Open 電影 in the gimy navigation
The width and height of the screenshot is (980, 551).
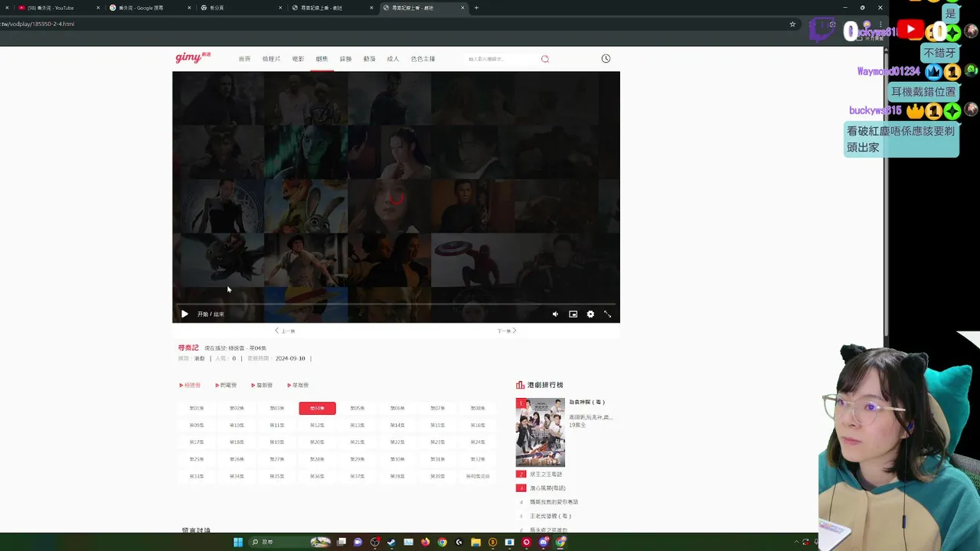click(298, 59)
